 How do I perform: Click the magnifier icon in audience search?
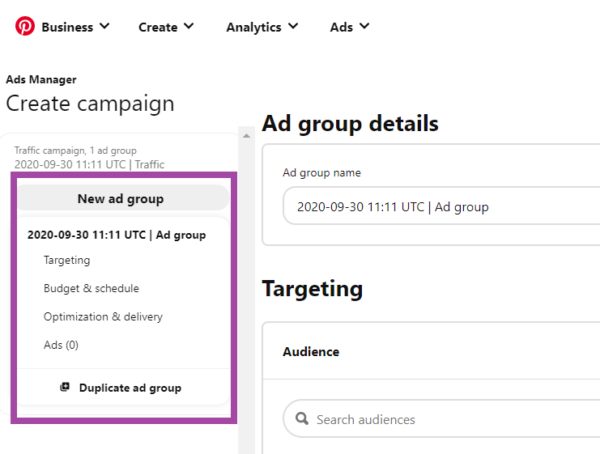coord(301,420)
